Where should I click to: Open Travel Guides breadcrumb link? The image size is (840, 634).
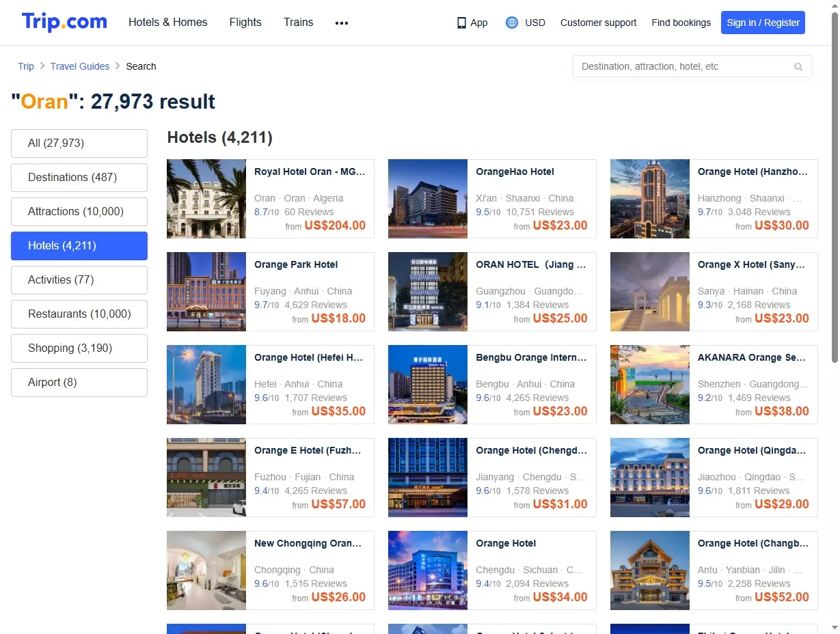pyautogui.click(x=80, y=66)
